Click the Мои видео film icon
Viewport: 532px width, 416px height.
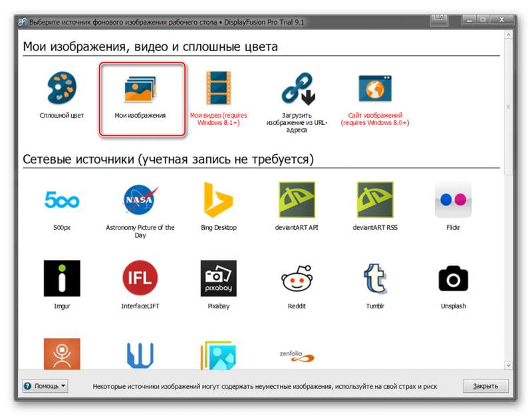(219, 88)
